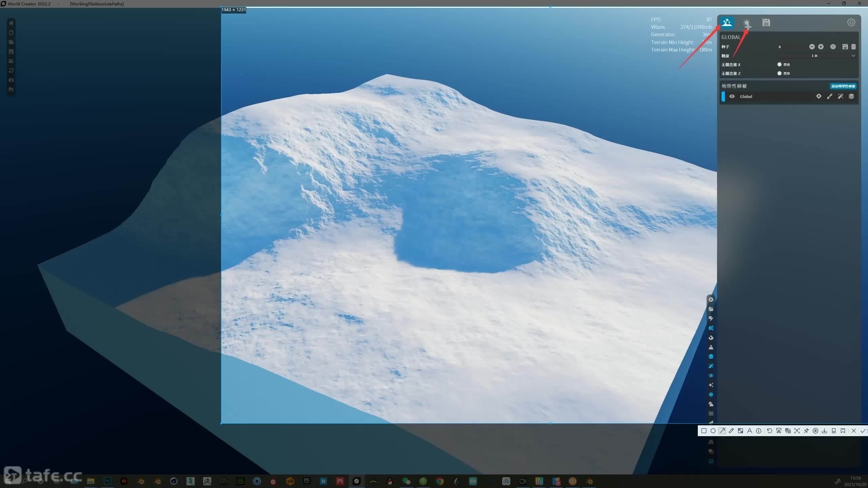Click the 添加地带性植被 button

[x=843, y=86]
